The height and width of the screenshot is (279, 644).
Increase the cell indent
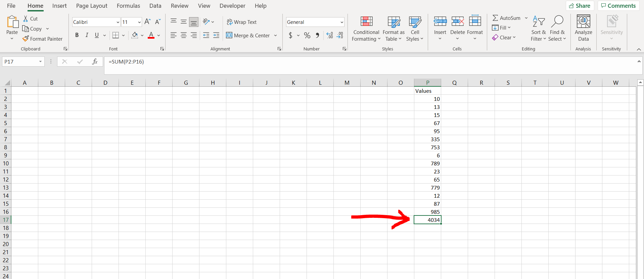click(216, 35)
